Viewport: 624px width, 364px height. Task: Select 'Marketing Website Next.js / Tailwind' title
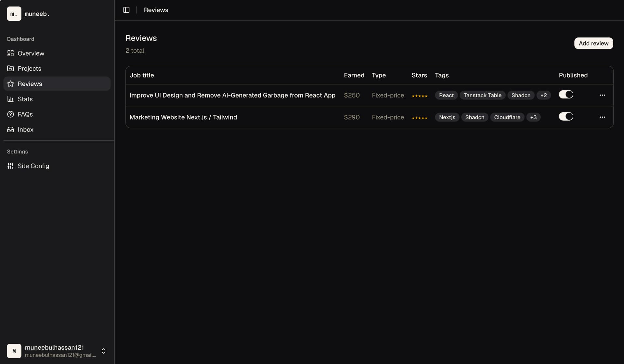click(183, 117)
